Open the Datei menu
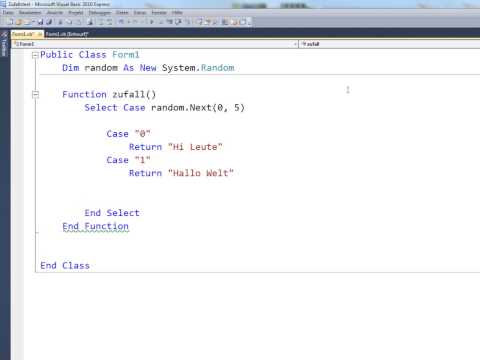Screen dimensions: 480x360 [x=8, y=12]
